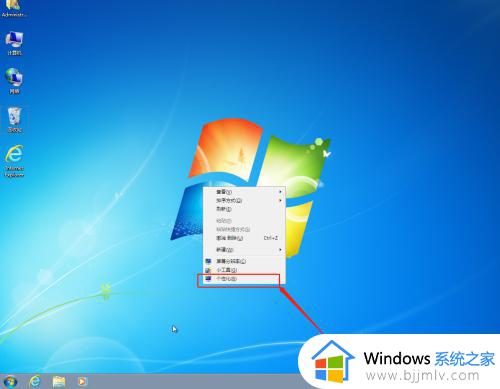Expand the 新建 (New) submenu

click(244, 249)
